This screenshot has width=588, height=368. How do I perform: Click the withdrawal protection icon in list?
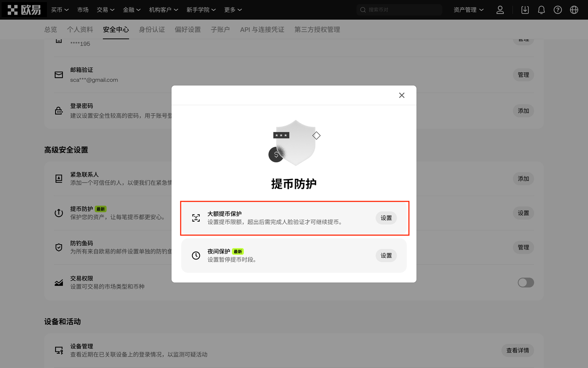point(59,213)
